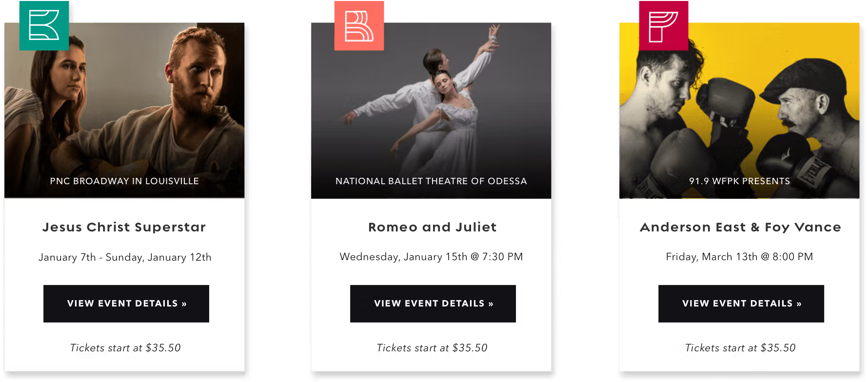The width and height of the screenshot is (868, 382).
Task: Open the Jesus Christ Superstar promotional image
Action: coord(124,107)
